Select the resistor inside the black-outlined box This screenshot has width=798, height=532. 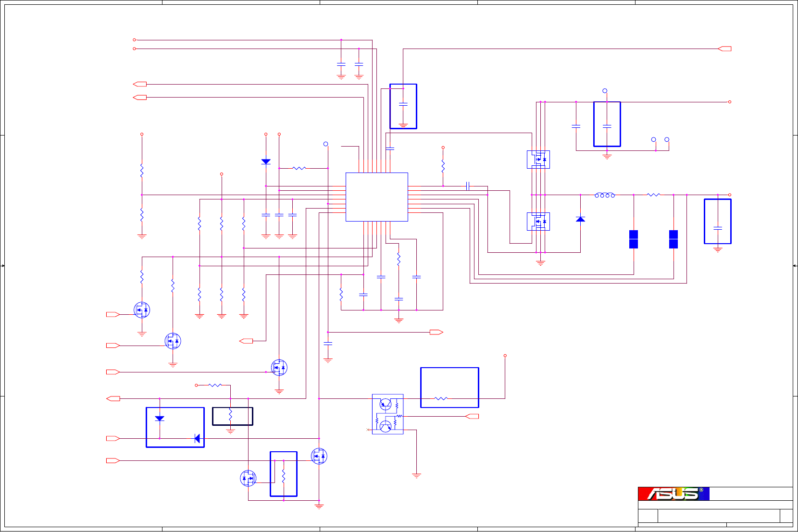pos(230,415)
